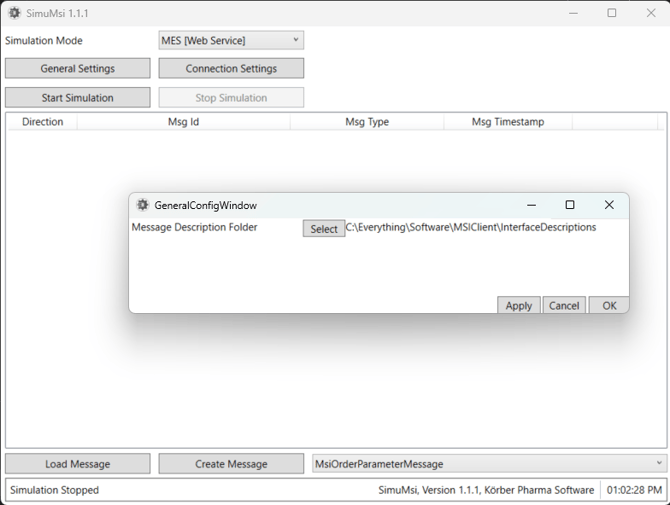The width and height of the screenshot is (670, 505).
Task: Click the Create Message button
Action: (x=231, y=464)
